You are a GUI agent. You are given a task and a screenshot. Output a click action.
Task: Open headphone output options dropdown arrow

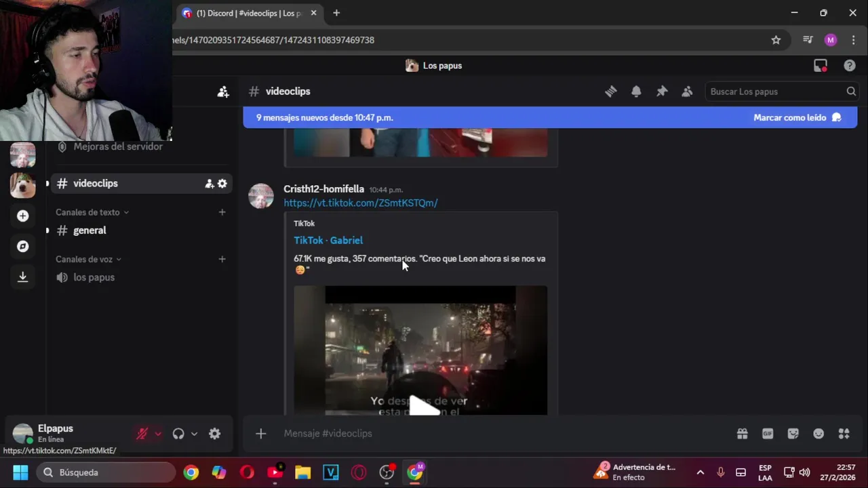click(194, 434)
